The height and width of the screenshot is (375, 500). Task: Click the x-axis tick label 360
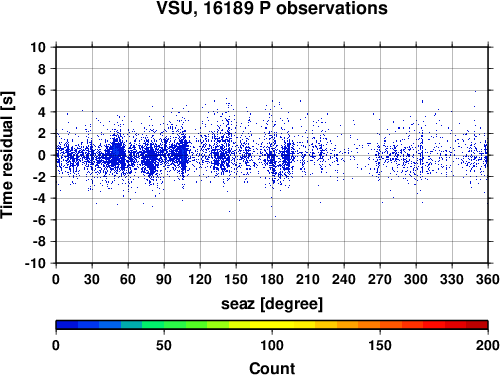[488, 279]
